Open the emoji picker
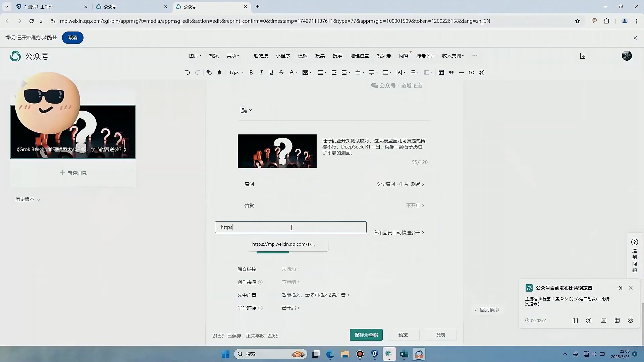The width and height of the screenshot is (644, 362). (481, 72)
